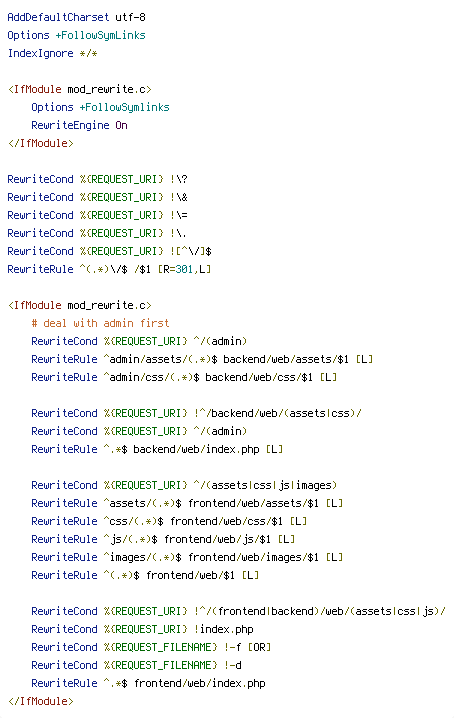Click the (assets|css|js|images) condition pattern

click(x=264, y=485)
